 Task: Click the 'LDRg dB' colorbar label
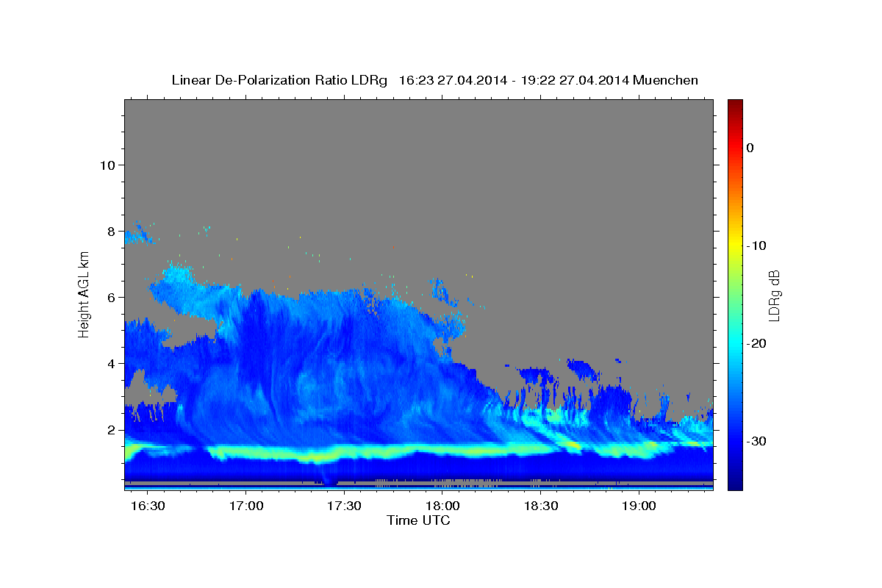774,295
